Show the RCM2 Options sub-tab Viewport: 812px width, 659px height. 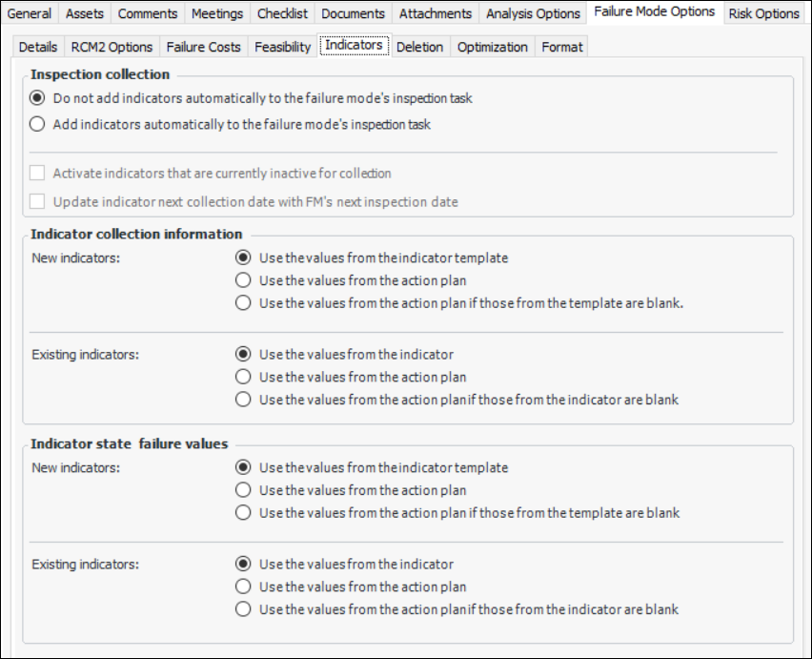pyautogui.click(x=112, y=47)
